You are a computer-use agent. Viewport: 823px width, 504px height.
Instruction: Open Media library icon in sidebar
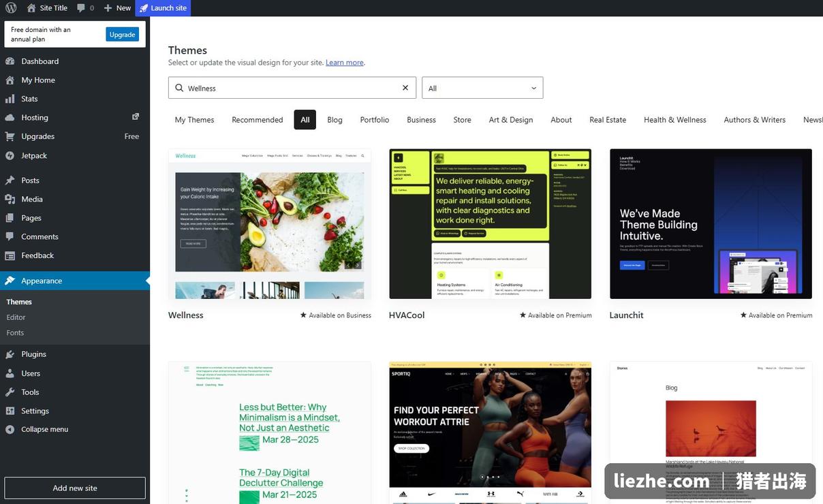click(x=10, y=199)
